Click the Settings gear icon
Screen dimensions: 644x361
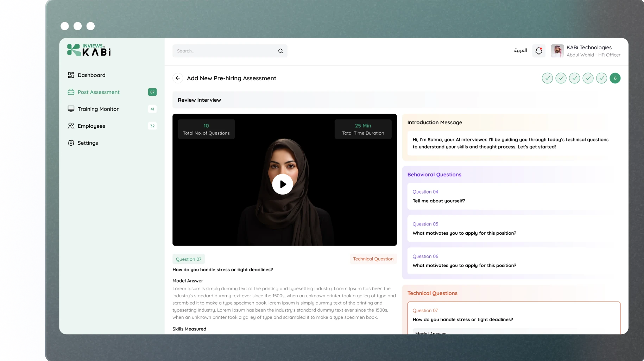(71, 142)
